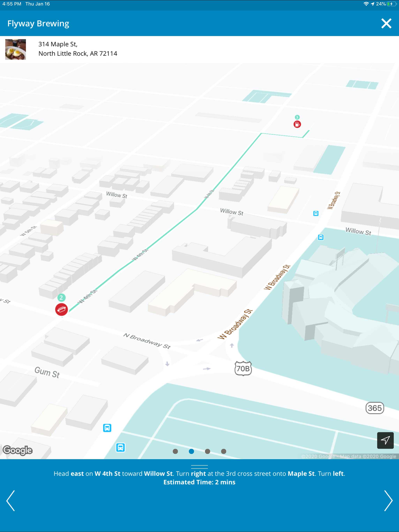Tap the 'Flyway Brewing' title

(38, 24)
